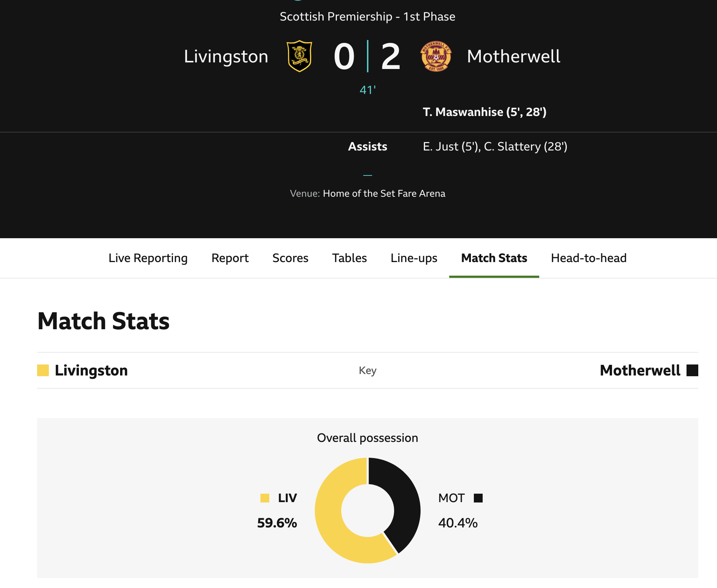Click the 41' match minute indicator
Screen dimensions: 717x588
(x=368, y=90)
